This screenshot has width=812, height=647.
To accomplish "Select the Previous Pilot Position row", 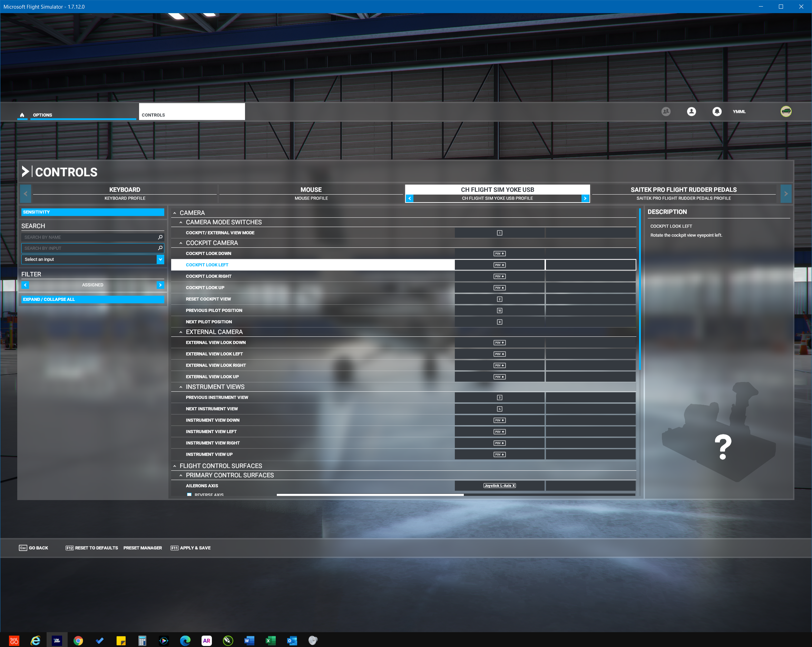I will (x=403, y=311).
